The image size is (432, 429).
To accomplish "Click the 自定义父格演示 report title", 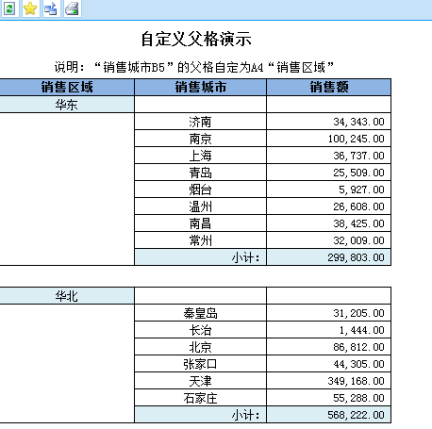I will click(196, 39).
